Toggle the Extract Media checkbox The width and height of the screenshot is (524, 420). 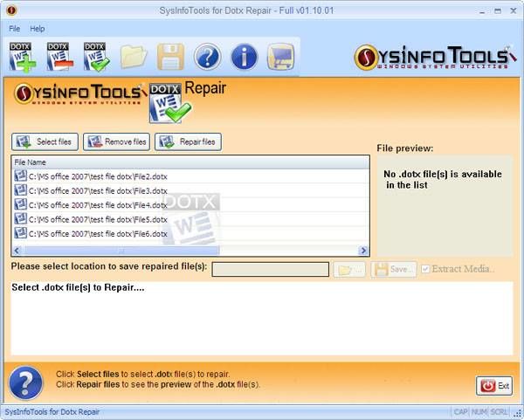(x=425, y=269)
